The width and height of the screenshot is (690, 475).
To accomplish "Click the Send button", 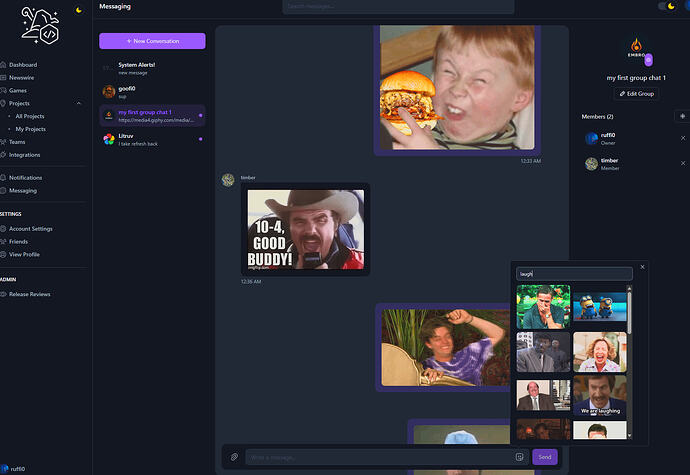I will point(545,457).
